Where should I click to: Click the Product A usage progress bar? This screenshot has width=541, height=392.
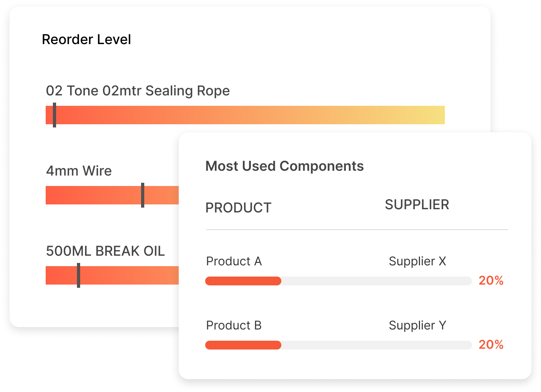tap(338, 281)
